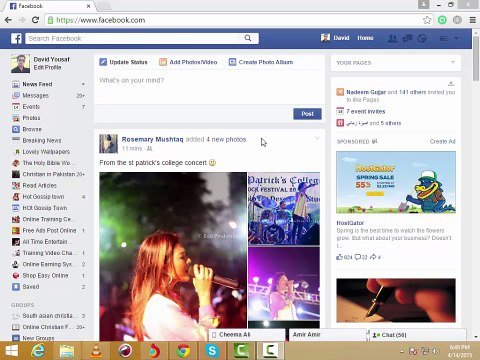
Task: Click green extension icon in Chrome toolbar
Action: pyautogui.click(x=442, y=20)
